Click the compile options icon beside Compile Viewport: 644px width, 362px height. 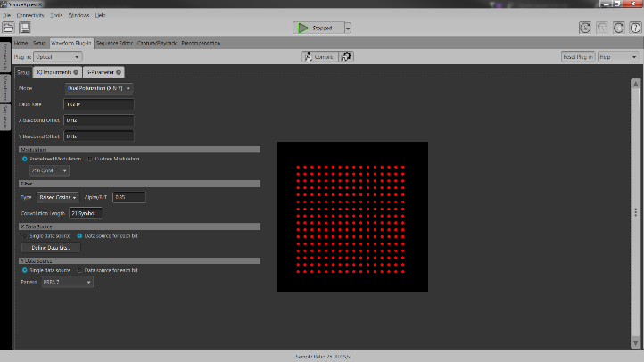coord(346,56)
